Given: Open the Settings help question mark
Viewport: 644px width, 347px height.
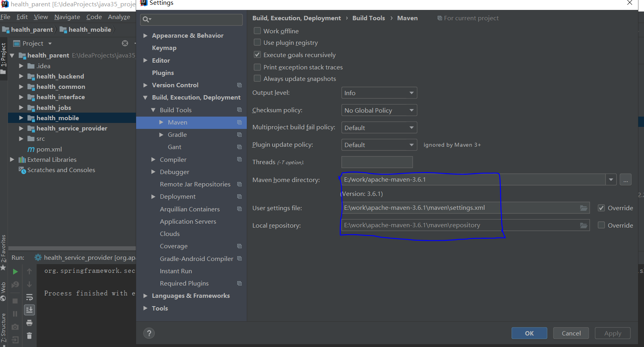Looking at the screenshot, I should 149,334.
